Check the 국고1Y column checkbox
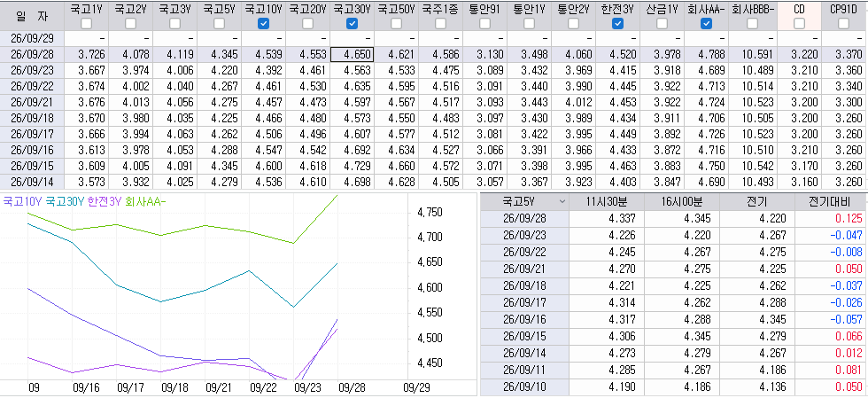The width and height of the screenshot is (868, 398). (x=87, y=23)
